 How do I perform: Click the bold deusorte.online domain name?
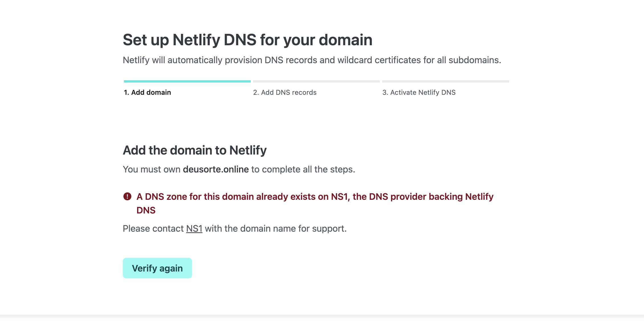click(x=216, y=169)
